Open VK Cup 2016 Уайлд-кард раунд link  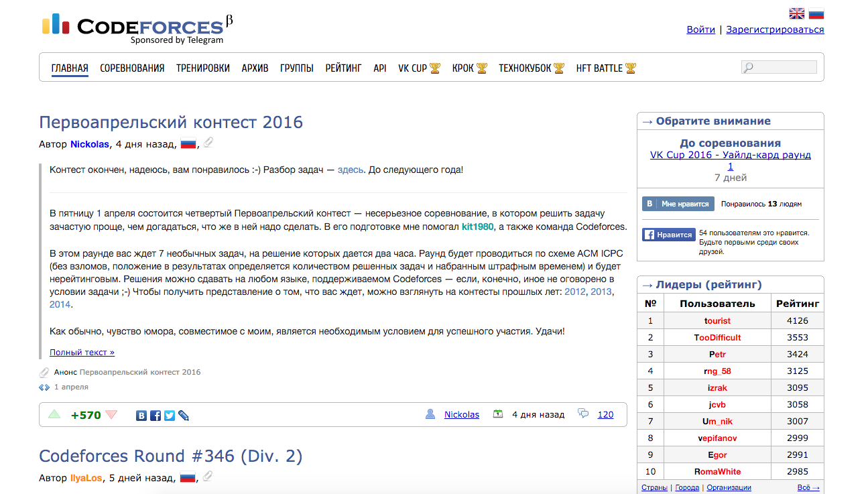click(731, 160)
